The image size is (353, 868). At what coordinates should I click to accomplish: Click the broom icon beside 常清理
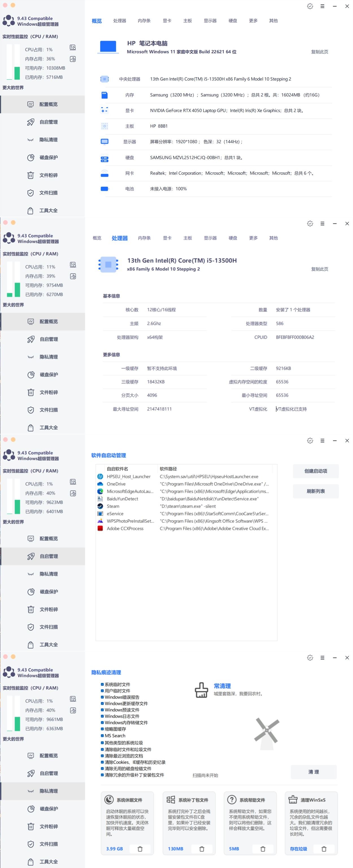201,690
